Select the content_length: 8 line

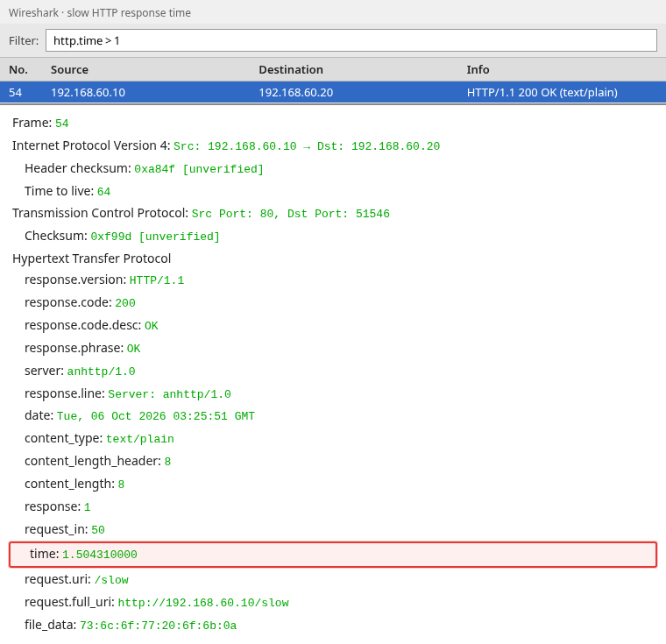pyautogui.click(x=74, y=484)
